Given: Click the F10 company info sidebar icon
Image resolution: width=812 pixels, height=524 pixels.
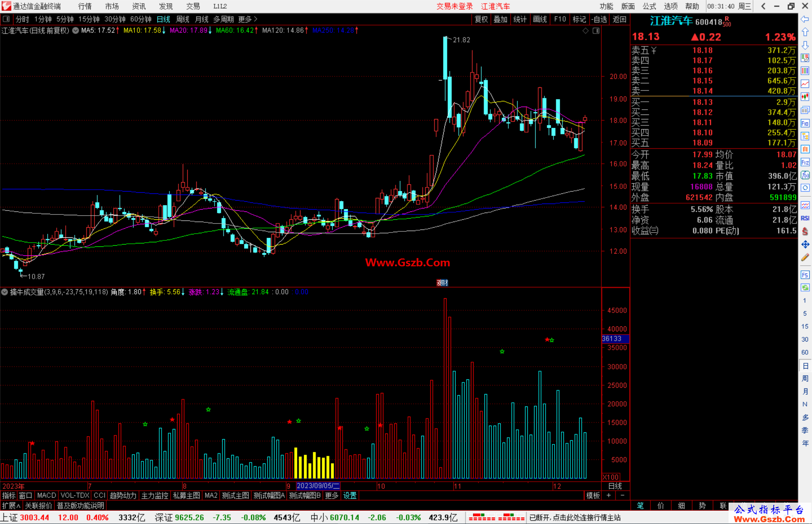Looking at the screenshot, I should (805, 123).
